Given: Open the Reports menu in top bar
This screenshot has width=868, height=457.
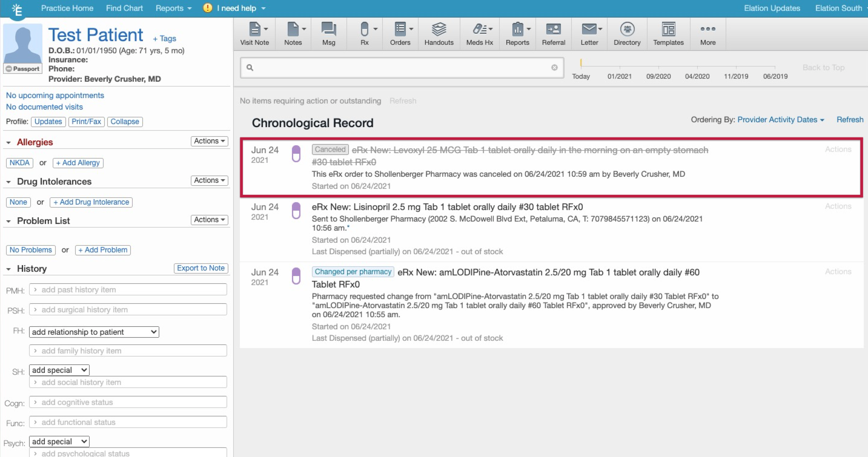Looking at the screenshot, I should click(173, 8).
